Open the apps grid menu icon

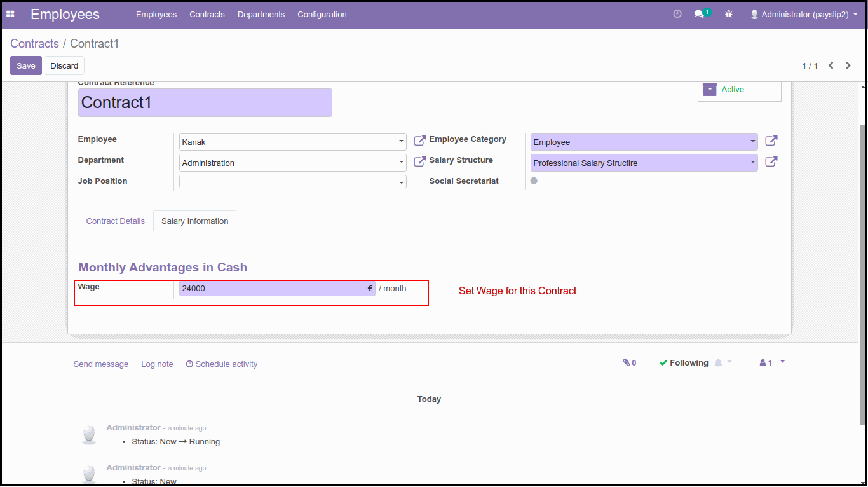[x=10, y=14]
